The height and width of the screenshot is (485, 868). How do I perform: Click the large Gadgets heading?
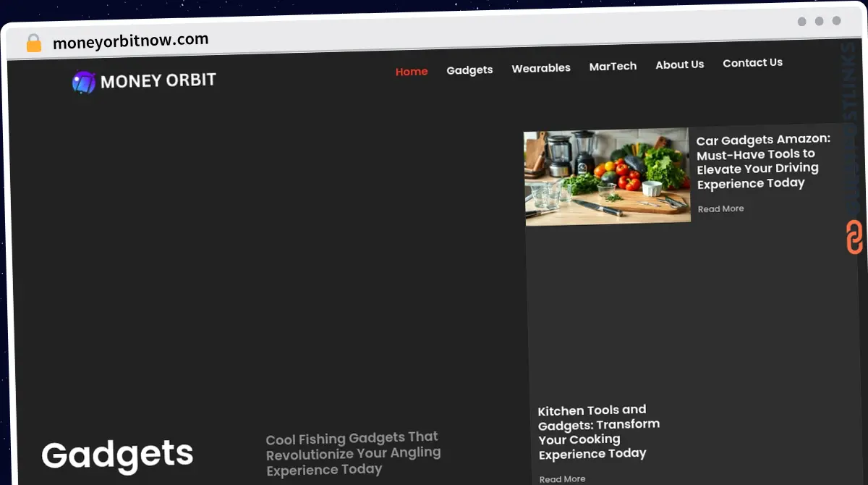[x=117, y=455]
